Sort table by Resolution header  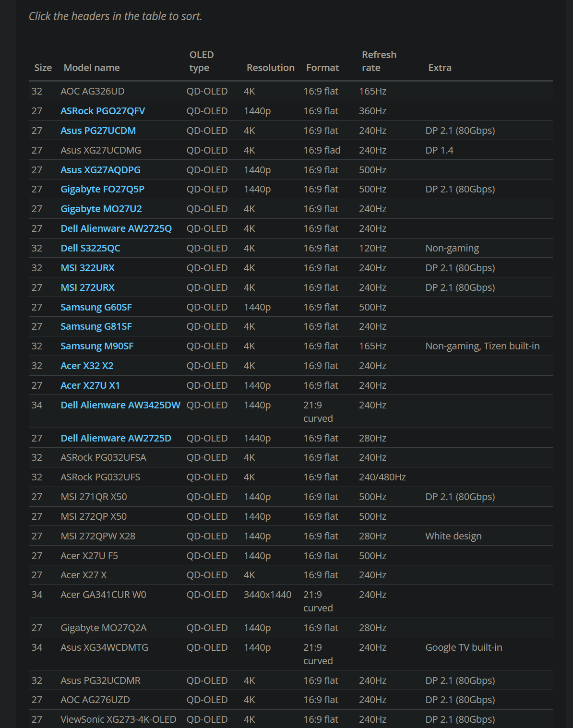coord(271,68)
